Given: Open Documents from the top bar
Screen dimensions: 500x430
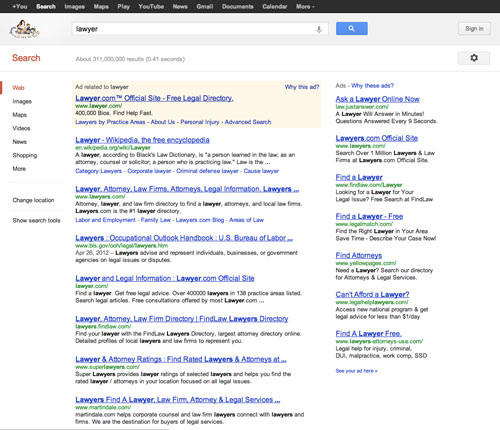Looking at the screenshot, I should click(238, 6).
